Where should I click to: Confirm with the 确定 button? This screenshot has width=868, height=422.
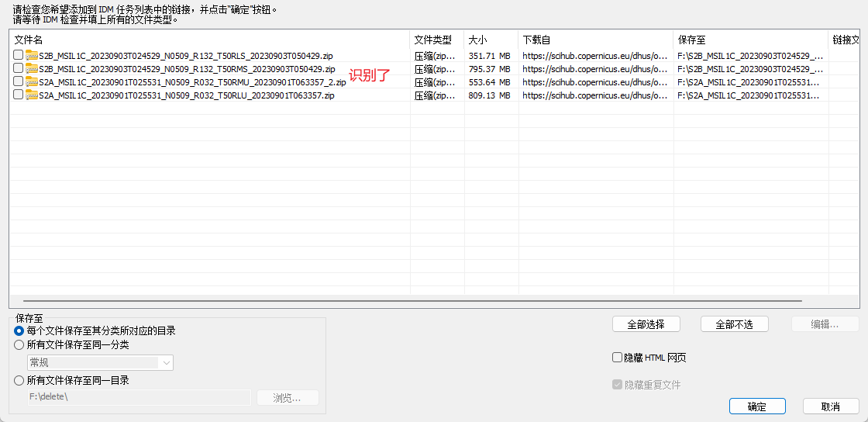(757, 406)
